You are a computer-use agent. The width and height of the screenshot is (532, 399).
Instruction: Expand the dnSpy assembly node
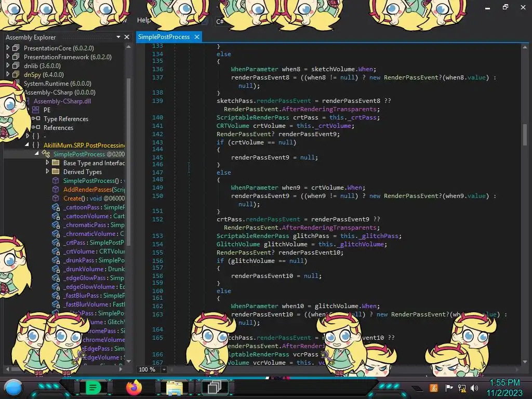8,74
